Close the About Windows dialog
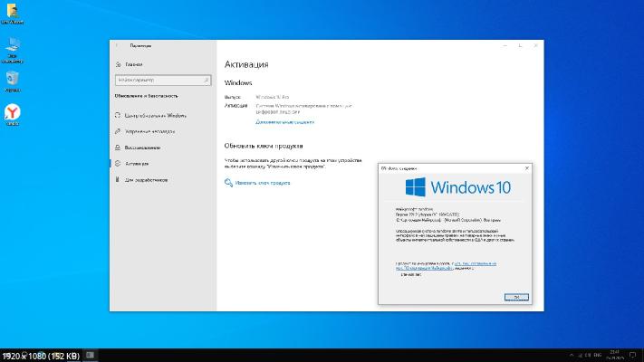This screenshot has width=644, height=362. tap(526, 167)
